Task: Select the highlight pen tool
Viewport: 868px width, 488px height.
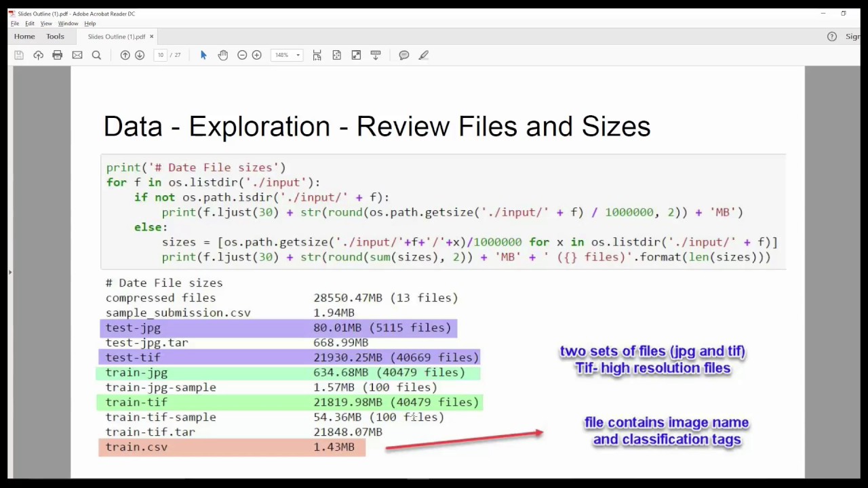Action: pos(424,55)
